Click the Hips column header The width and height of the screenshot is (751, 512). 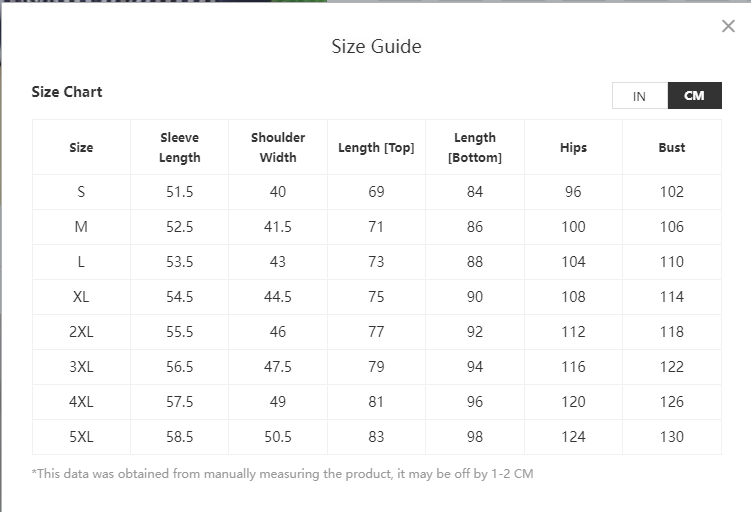pyautogui.click(x=573, y=148)
